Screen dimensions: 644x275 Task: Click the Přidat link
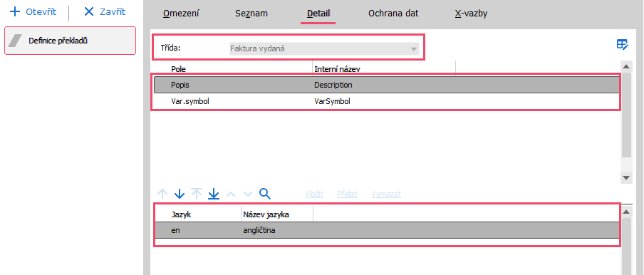[347, 194]
